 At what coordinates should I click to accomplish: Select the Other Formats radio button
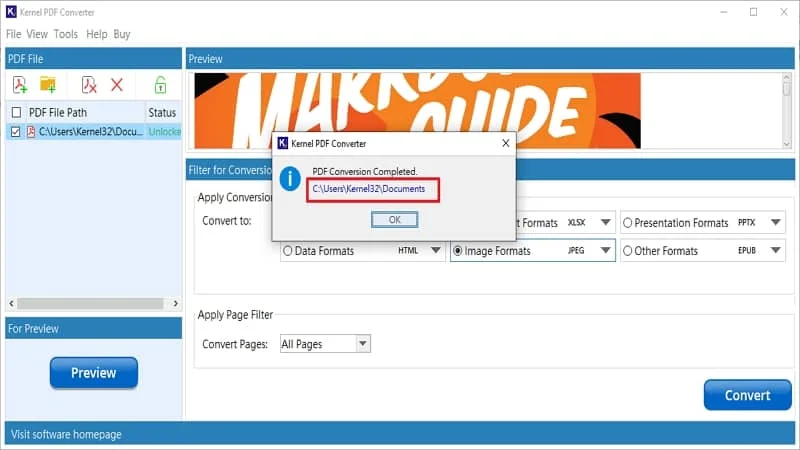click(628, 251)
